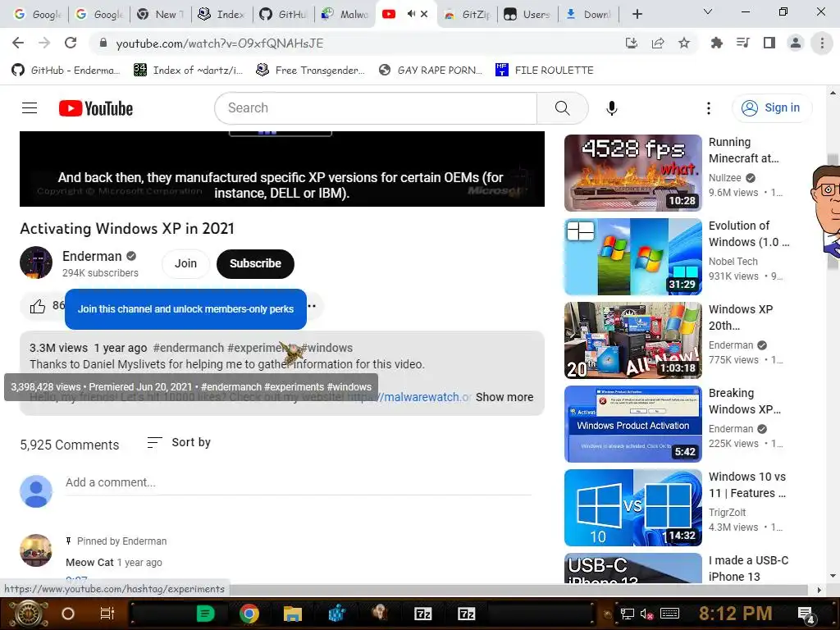Open FILE ROULETTE bookmark
Screen dimensions: 840x630
click(545, 71)
